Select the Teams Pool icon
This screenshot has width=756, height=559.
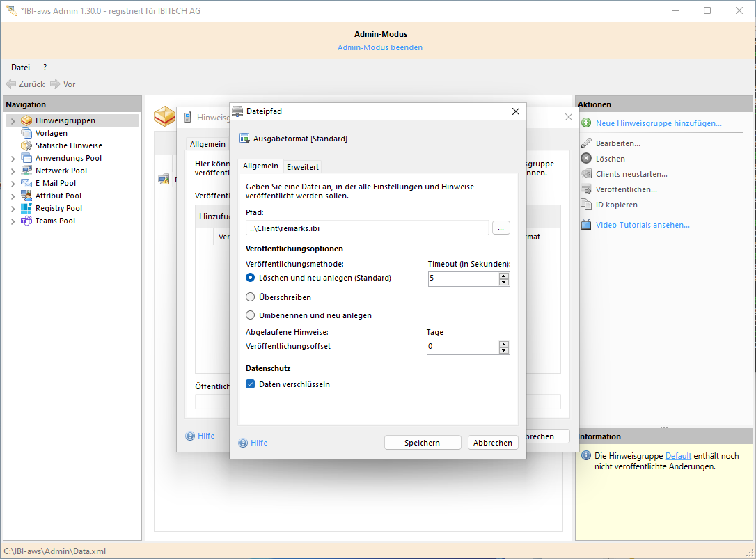28,221
